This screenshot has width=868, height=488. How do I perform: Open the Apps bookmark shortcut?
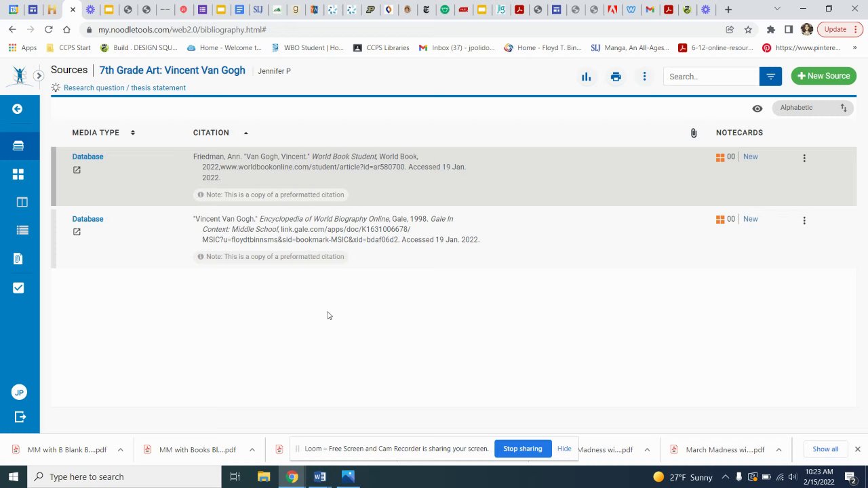click(22, 48)
